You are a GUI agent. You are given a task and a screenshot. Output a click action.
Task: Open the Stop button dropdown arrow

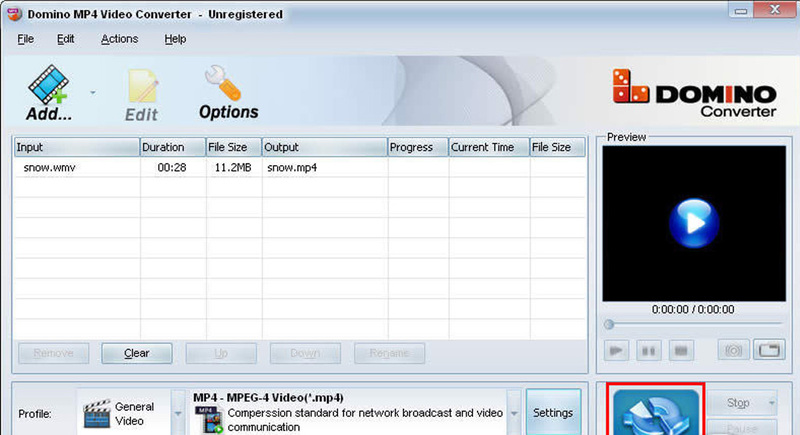(x=772, y=403)
